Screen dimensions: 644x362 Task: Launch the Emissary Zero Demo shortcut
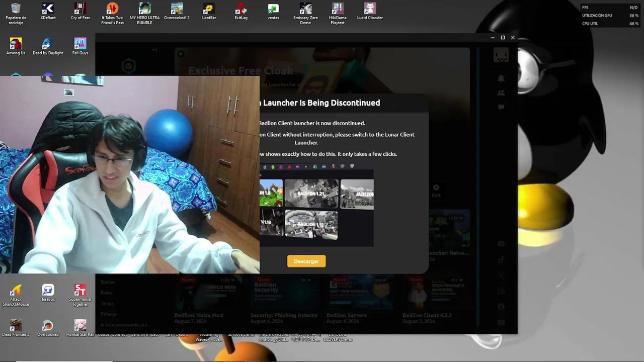pyautogui.click(x=305, y=14)
